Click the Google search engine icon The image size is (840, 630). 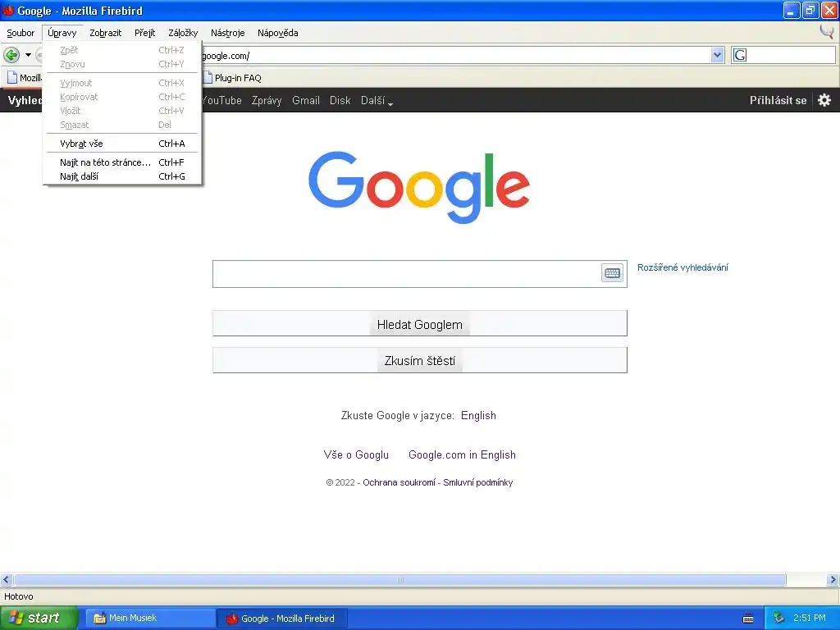coord(740,55)
